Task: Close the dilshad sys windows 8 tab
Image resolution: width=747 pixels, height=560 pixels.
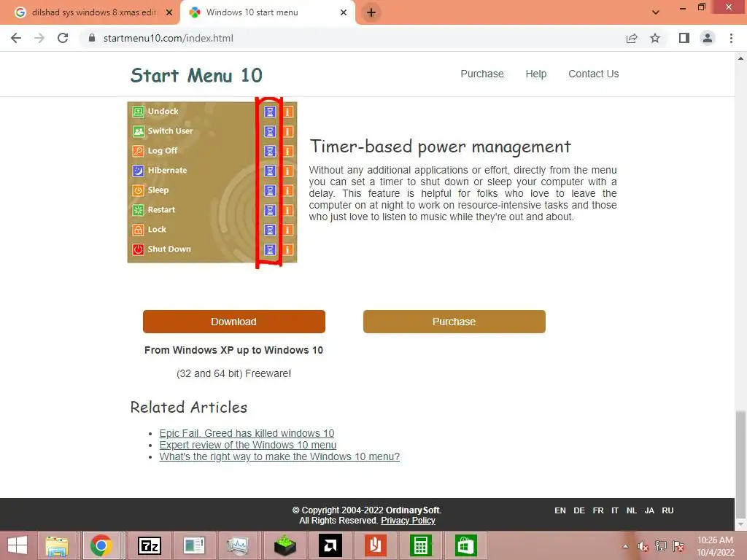Action: tap(169, 13)
